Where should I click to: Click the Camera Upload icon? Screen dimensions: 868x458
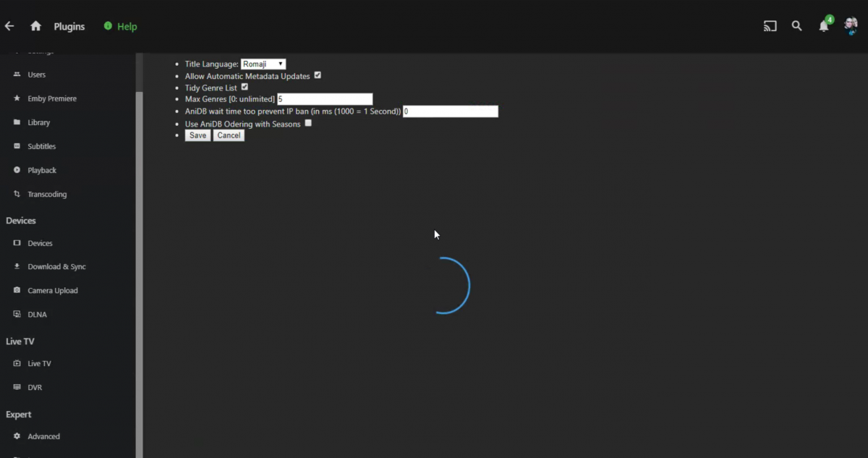pyautogui.click(x=17, y=290)
